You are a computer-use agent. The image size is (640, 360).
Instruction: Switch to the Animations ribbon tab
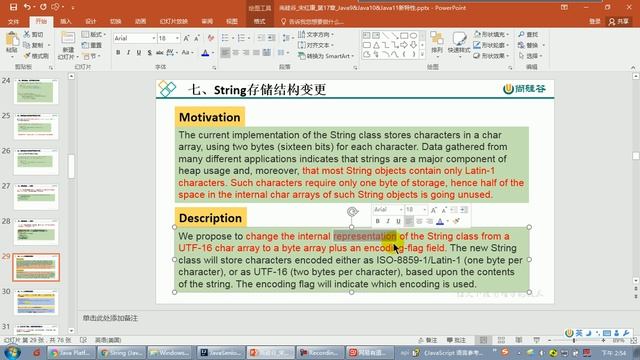point(140,22)
